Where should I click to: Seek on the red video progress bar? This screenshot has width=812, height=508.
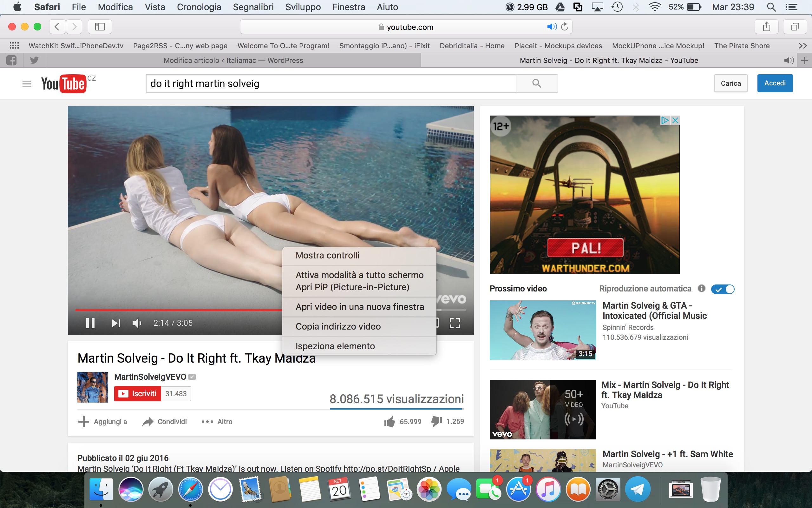(179, 310)
